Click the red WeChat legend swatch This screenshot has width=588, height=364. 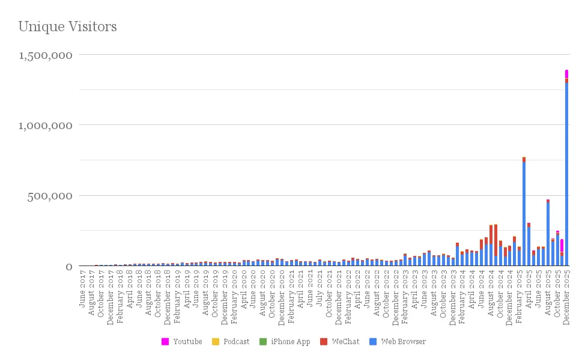[x=323, y=342]
